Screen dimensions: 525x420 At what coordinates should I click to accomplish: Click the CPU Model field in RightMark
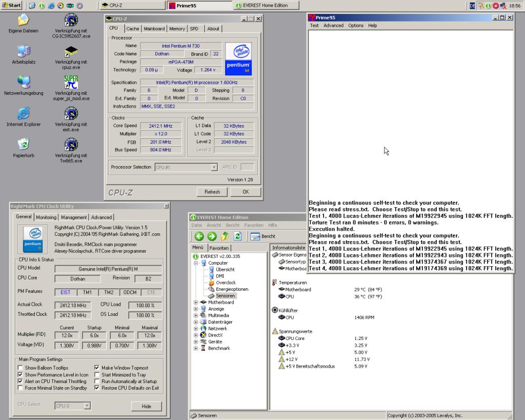tap(108, 269)
